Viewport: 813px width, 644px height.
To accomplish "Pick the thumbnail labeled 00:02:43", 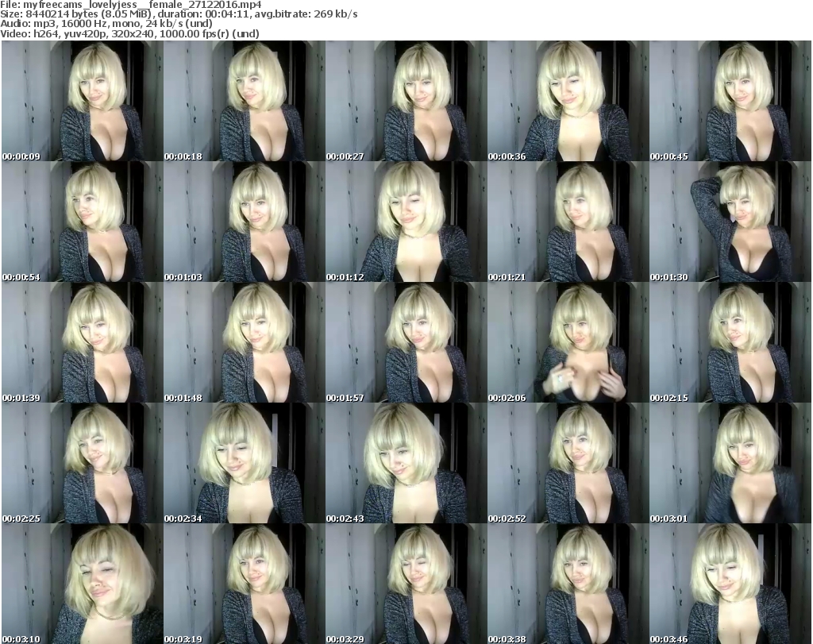I will [x=406, y=463].
